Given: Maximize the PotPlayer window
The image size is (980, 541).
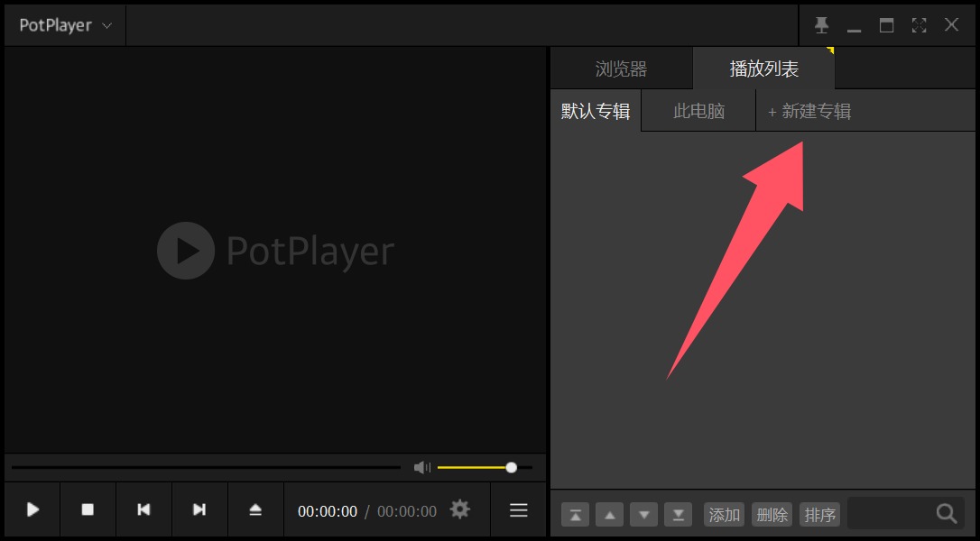Looking at the screenshot, I should pyautogui.click(x=886, y=25).
